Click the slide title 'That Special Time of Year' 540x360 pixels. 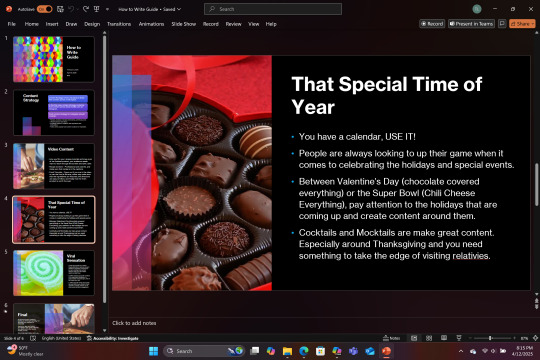point(386,95)
